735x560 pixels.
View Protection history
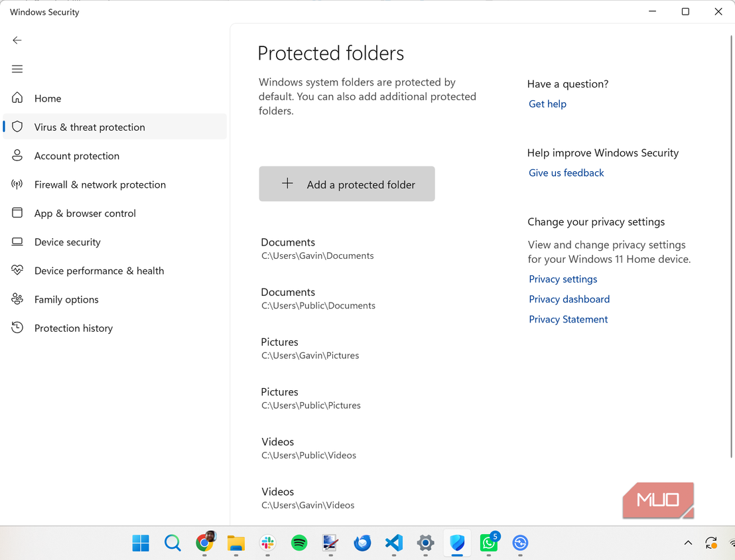pos(115,328)
